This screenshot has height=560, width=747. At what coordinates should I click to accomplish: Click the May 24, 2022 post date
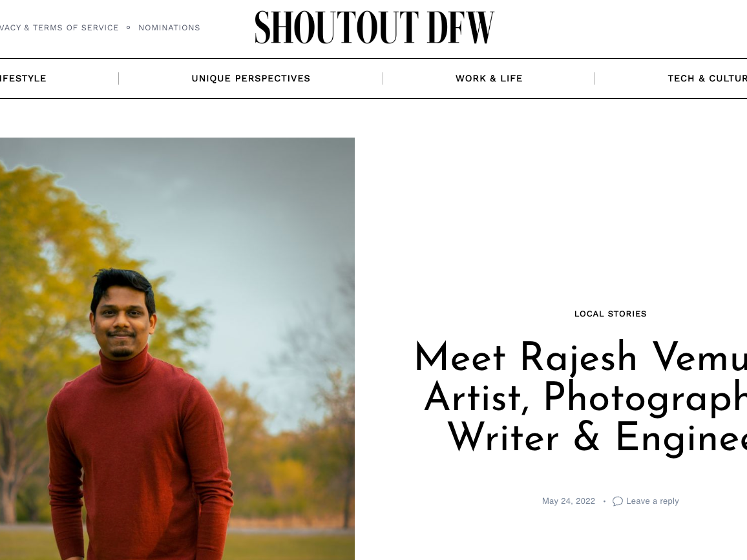pos(569,501)
